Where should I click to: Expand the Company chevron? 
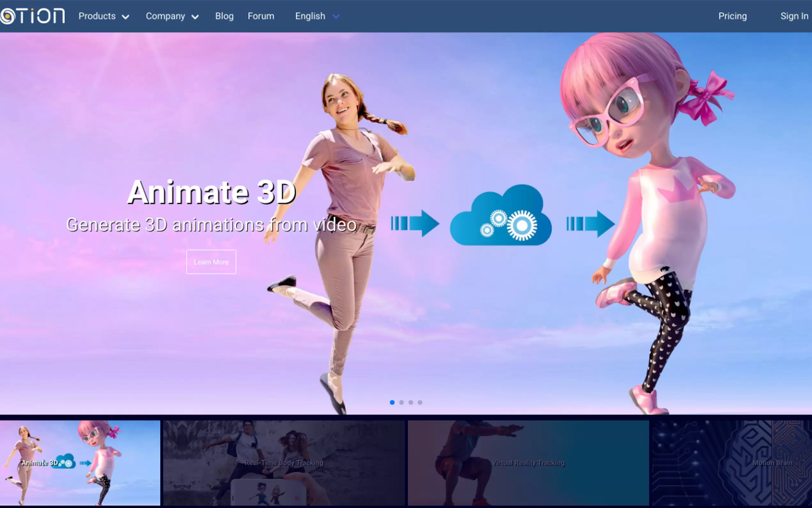click(x=195, y=17)
